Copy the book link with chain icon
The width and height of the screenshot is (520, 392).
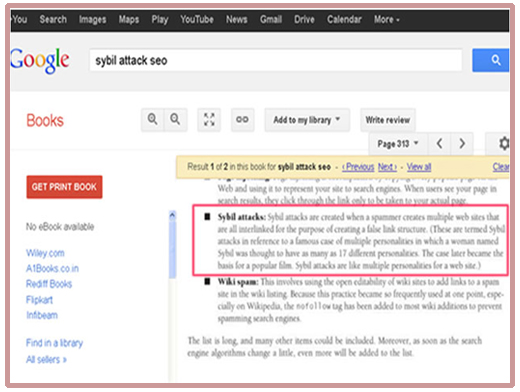pos(242,119)
